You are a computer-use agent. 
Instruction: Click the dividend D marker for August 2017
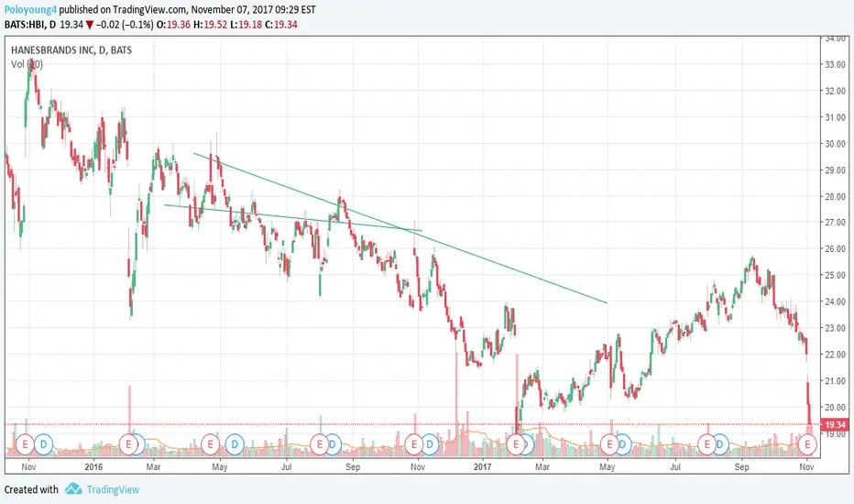(x=720, y=444)
